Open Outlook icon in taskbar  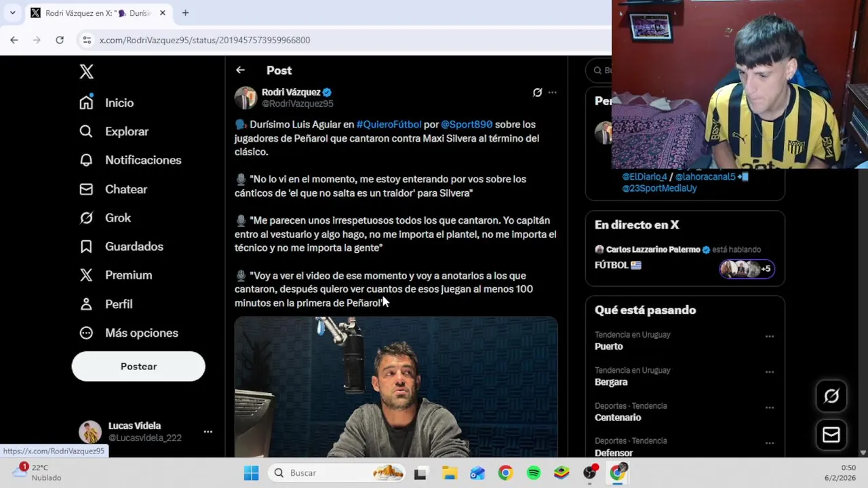[x=477, y=473]
